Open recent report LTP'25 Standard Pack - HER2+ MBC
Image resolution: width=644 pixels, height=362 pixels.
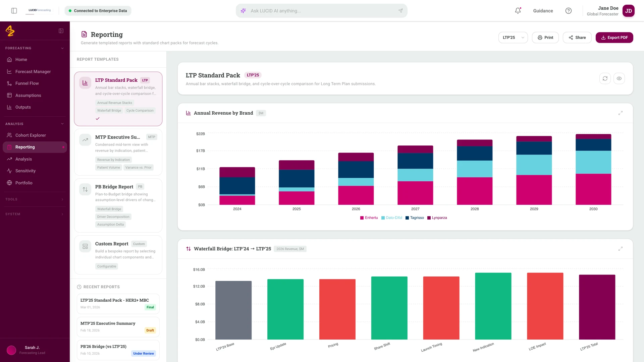(118, 304)
